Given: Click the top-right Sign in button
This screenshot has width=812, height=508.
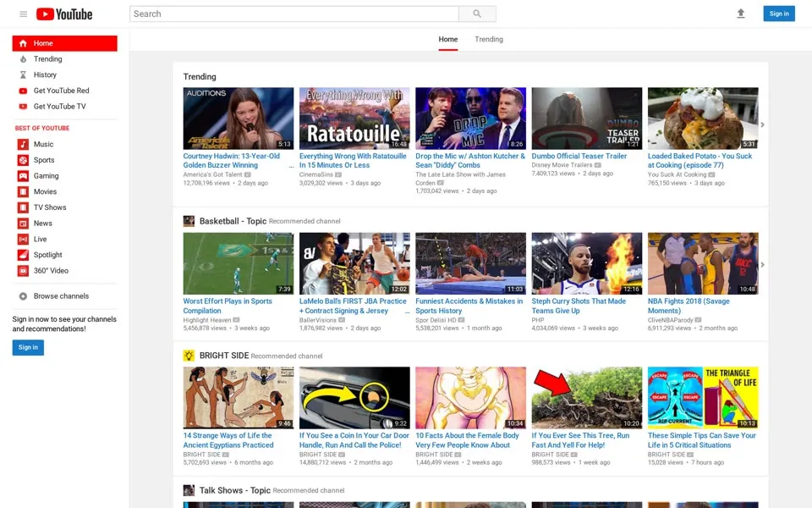Looking at the screenshot, I should (x=779, y=14).
